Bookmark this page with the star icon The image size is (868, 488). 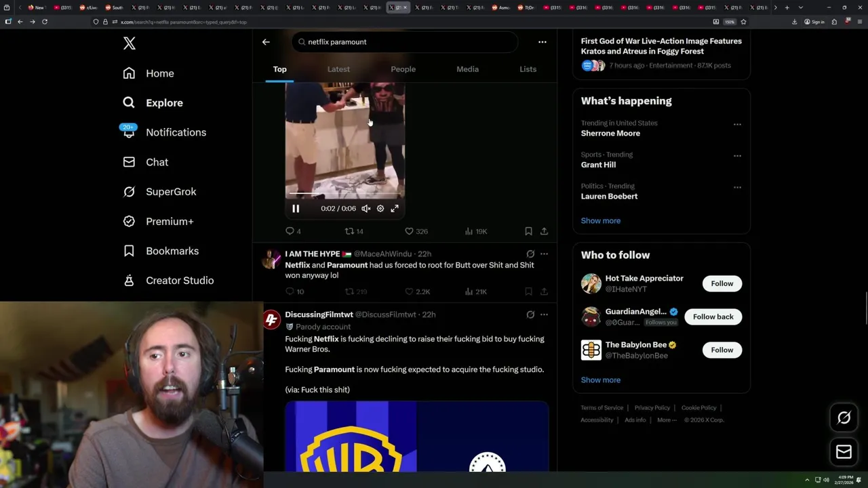click(x=743, y=22)
